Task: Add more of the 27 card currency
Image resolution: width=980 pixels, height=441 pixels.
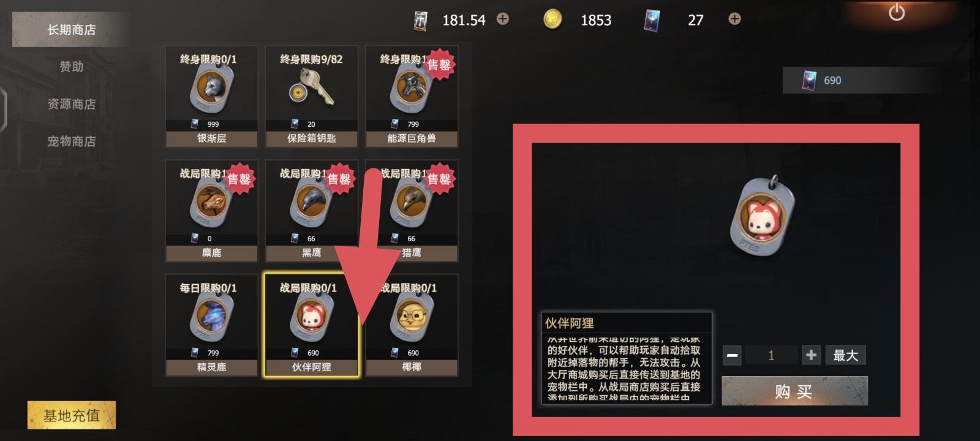Action: 734,19
